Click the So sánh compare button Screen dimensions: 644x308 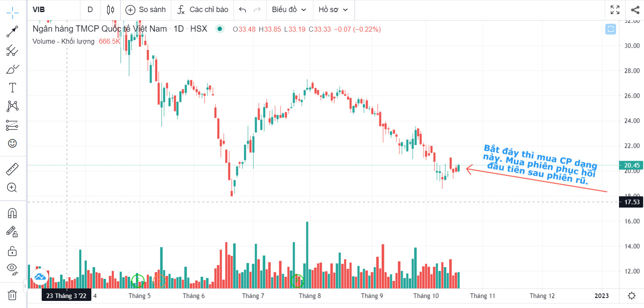click(x=145, y=10)
